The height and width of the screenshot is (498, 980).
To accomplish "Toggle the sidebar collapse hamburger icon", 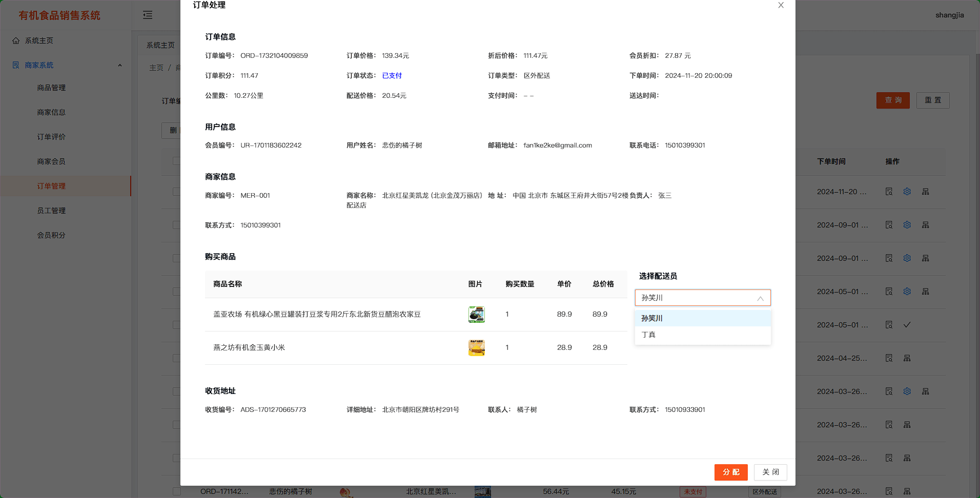I will (148, 15).
